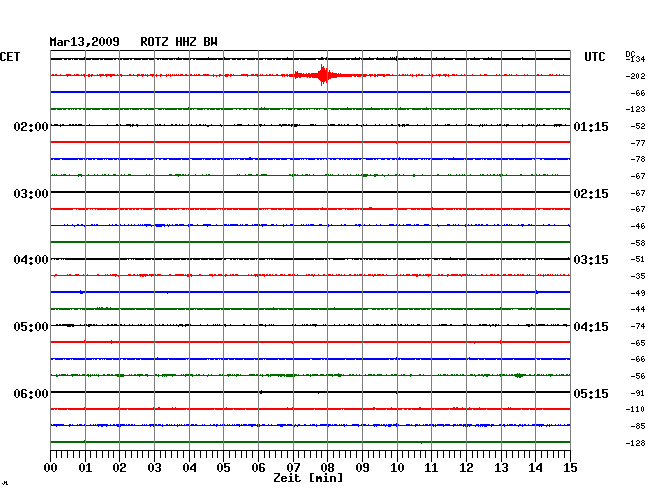
Task: Click the DC offset value -77
Action: [638, 143]
